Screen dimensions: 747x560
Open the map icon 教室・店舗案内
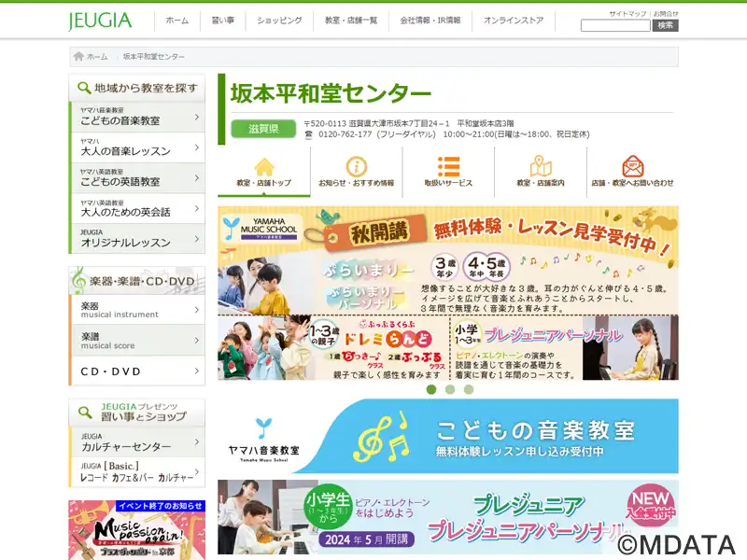541,166
